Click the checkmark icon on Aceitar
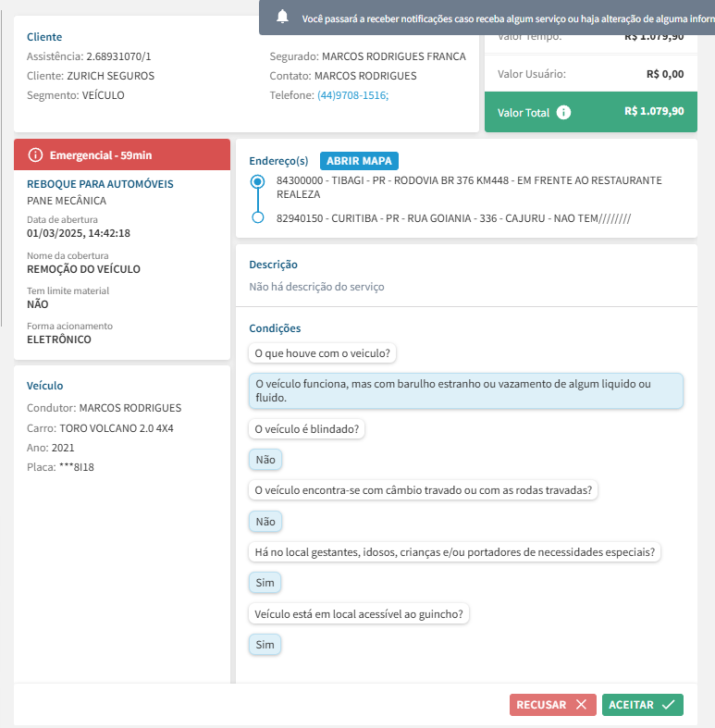The image size is (715, 728). (x=668, y=705)
